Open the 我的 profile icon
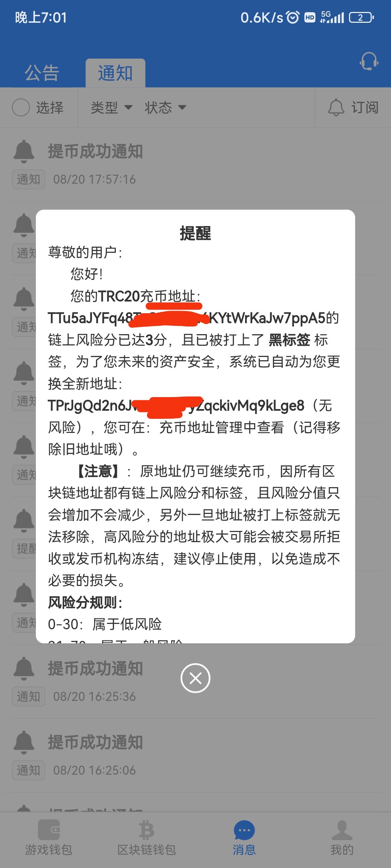Viewport: 391px width, 868px height. pyautogui.click(x=342, y=830)
